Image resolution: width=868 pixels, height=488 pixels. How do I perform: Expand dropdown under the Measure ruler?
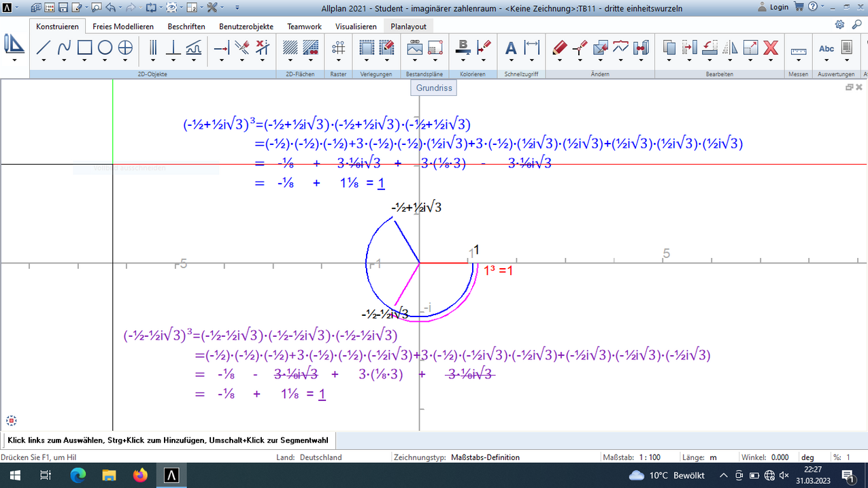coord(799,60)
